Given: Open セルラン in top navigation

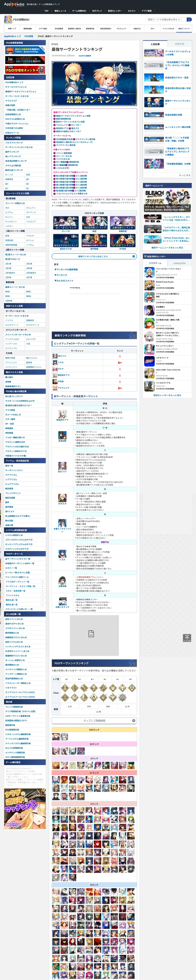Looking at the screenshot, I should [132, 11].
